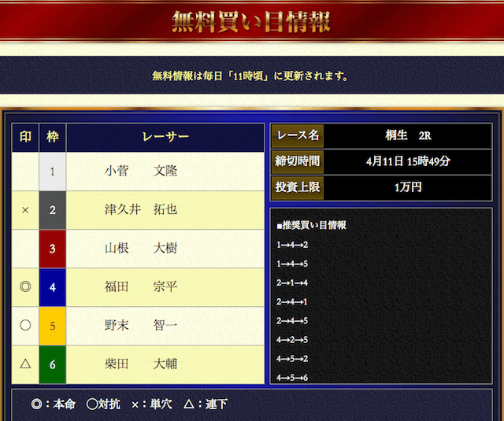Click the green frame number 6 cell
Image resolution: width=504 pixels, height=421 pixels.
[x=53, y=364]
